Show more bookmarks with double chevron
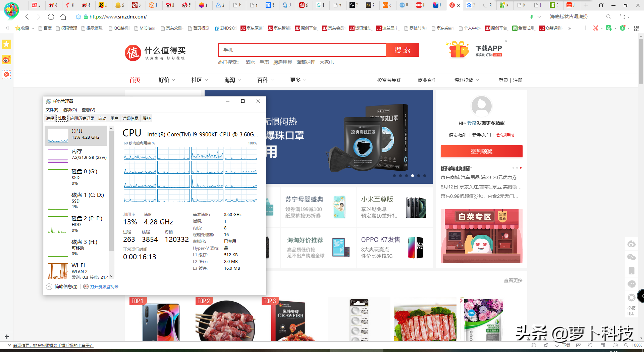 pos(570,28)
